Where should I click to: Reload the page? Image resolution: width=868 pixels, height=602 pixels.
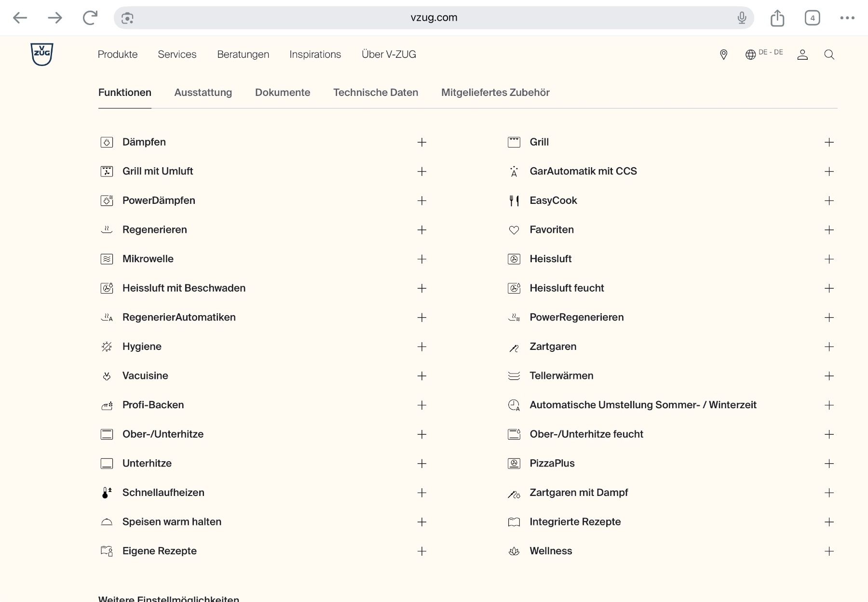click(x=90, y=18)
